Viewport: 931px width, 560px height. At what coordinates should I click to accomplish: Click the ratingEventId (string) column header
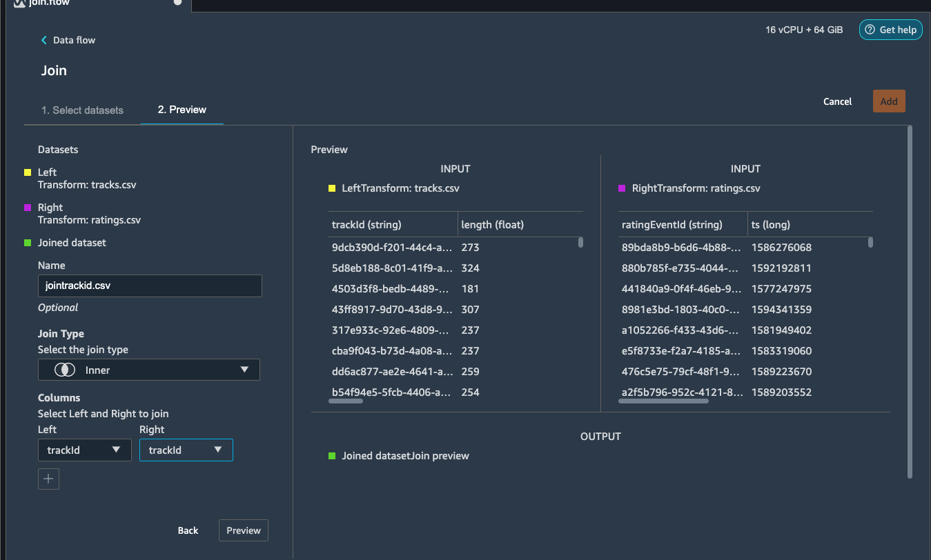[x=672, y=224]
